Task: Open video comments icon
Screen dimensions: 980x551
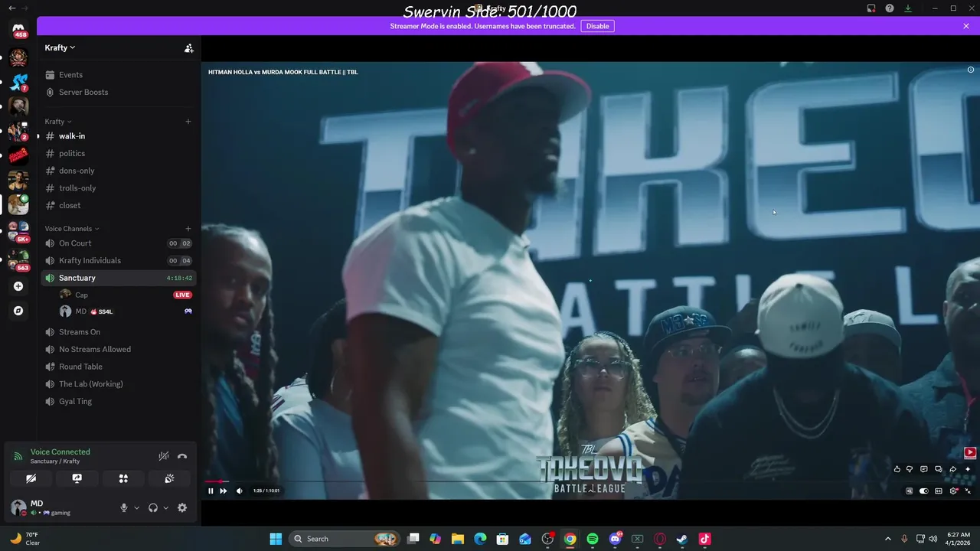Action: [924, 469]
